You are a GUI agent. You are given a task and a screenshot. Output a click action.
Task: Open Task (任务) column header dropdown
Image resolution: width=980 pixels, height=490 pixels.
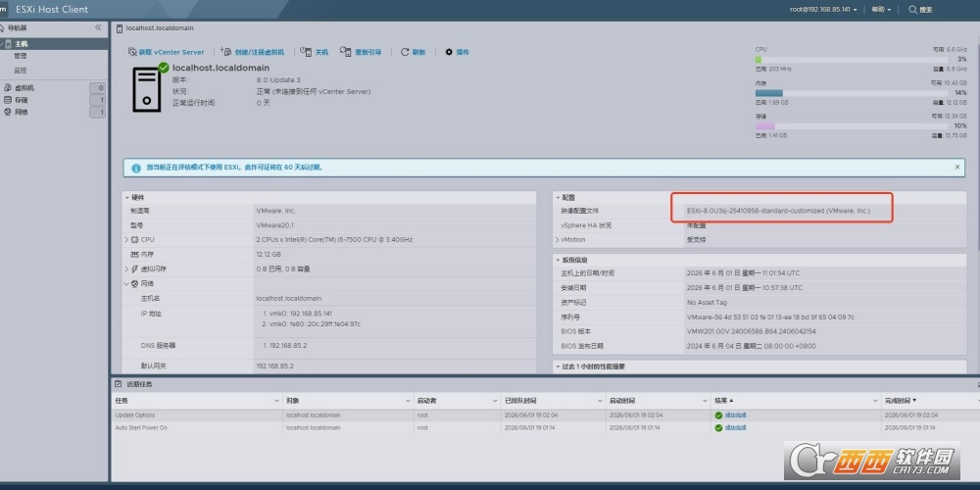pos(277,400)
